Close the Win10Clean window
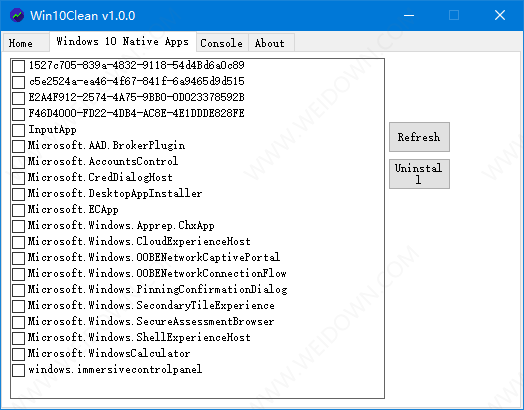This screenshot has height=410, width=524. (500, 15)
